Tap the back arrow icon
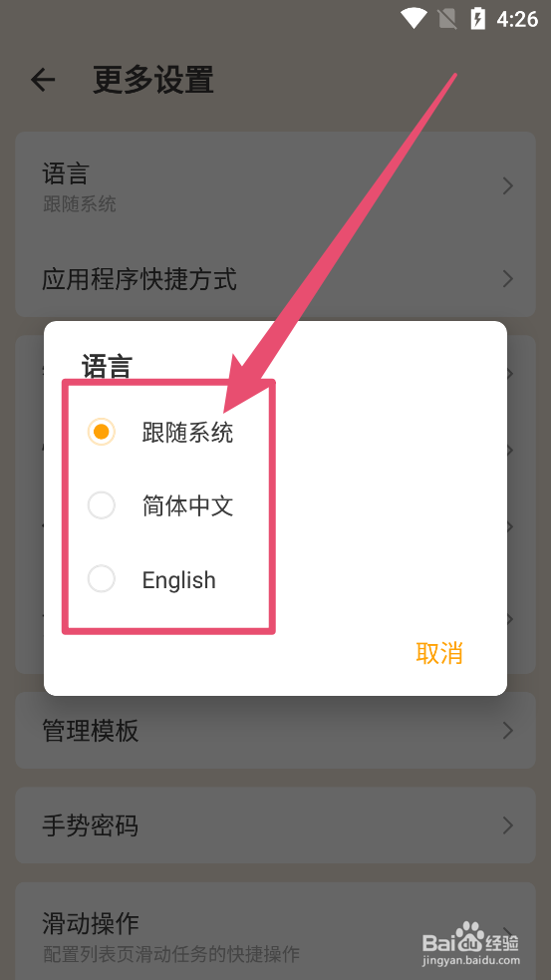551x980 pixels. coord(43,80)
